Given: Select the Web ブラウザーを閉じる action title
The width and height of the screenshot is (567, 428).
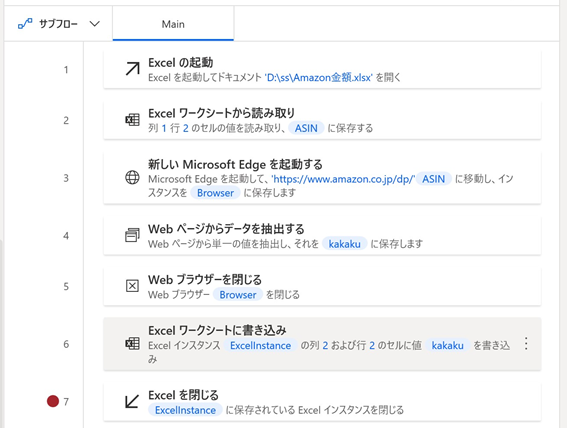Looking at the screenshot, I should coord(205,279).
